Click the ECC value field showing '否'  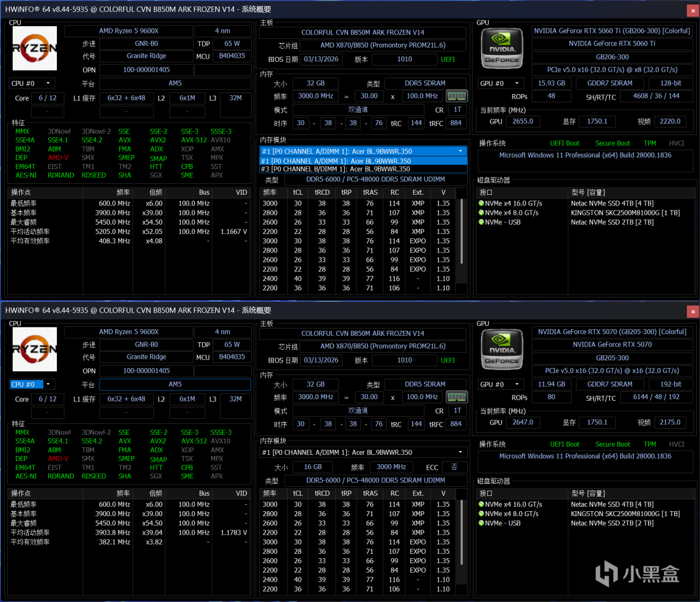(x=454, y=467)
